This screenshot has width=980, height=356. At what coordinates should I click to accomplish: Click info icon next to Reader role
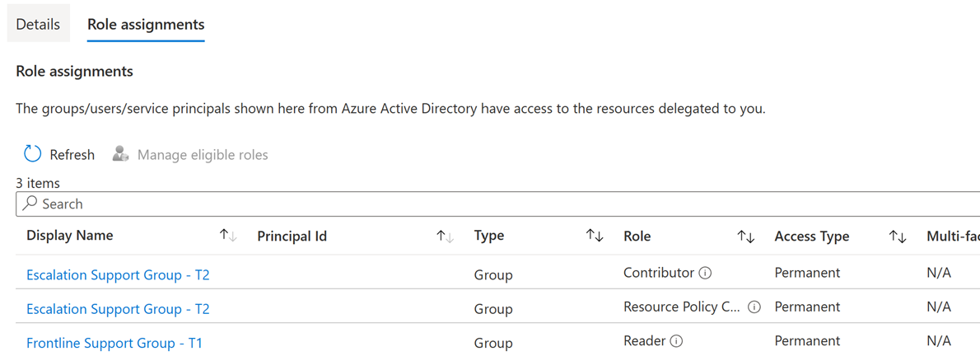677,341
